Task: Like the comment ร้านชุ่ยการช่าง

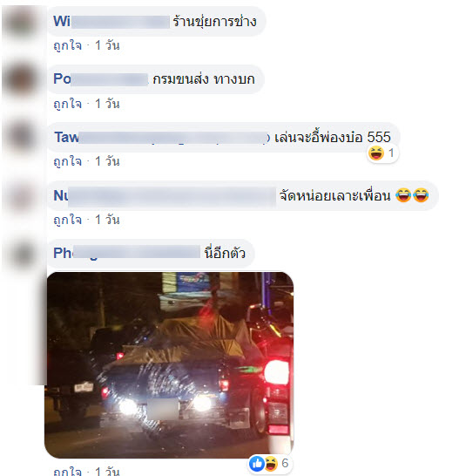Action: click(67, 46)
